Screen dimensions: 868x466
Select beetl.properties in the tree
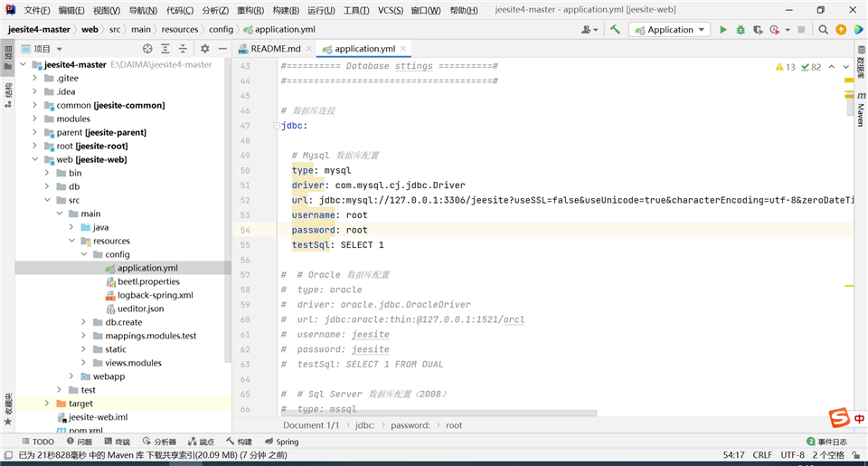click(x=147, y=281)
